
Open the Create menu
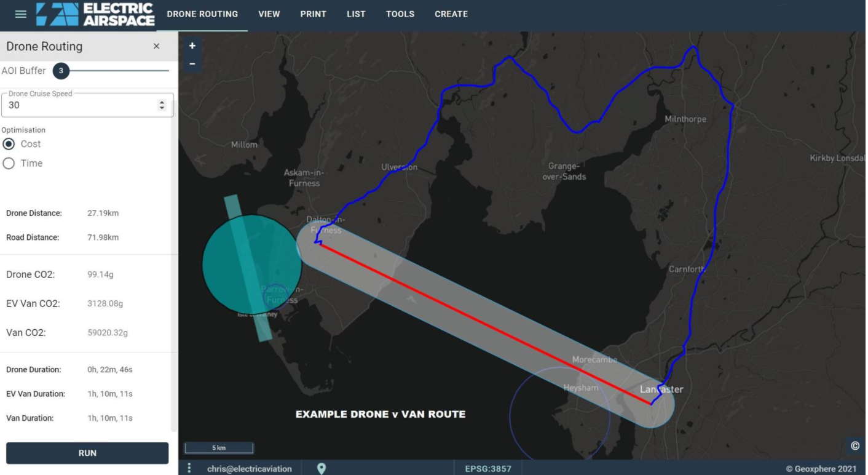pos(451,14)
